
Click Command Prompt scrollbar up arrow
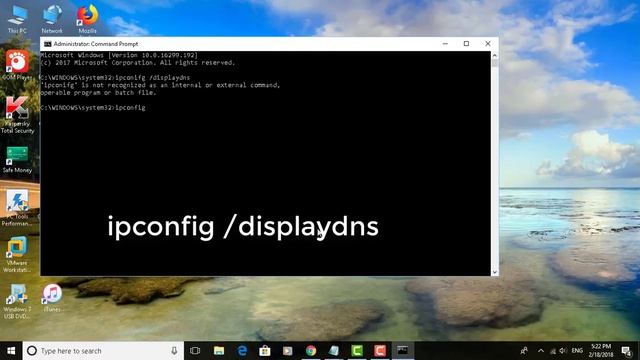click(x=495, y=56)
